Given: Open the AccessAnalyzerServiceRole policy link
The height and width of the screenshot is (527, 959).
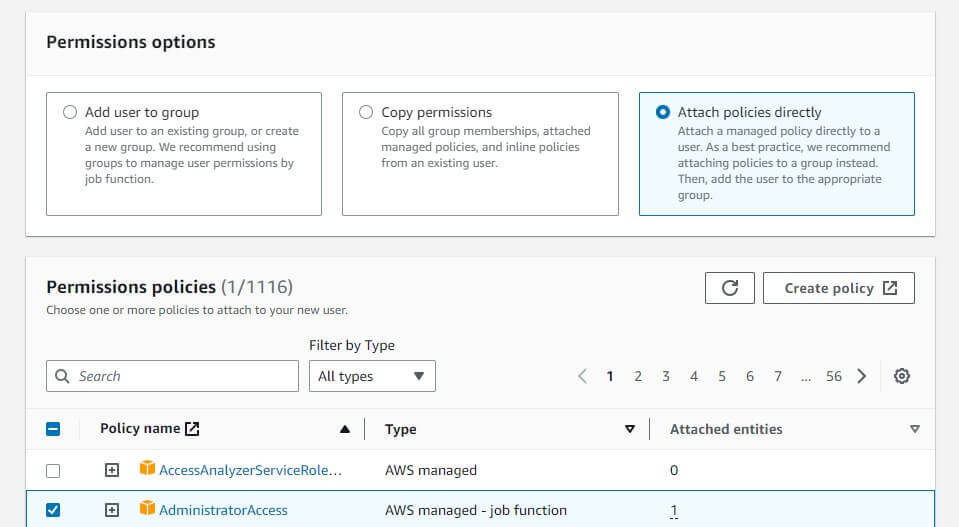Looking at the screenshot, I should (250, 470).
